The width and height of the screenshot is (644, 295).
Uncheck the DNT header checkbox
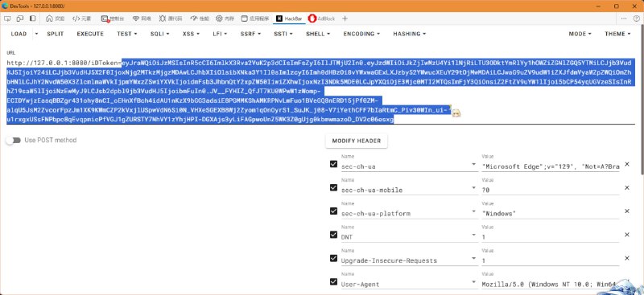point(333,235)
